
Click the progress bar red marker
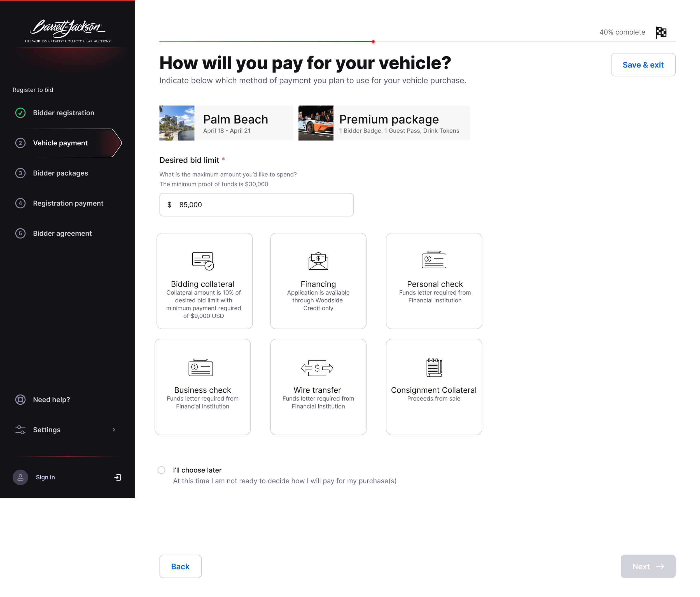[x=373, y=41]
